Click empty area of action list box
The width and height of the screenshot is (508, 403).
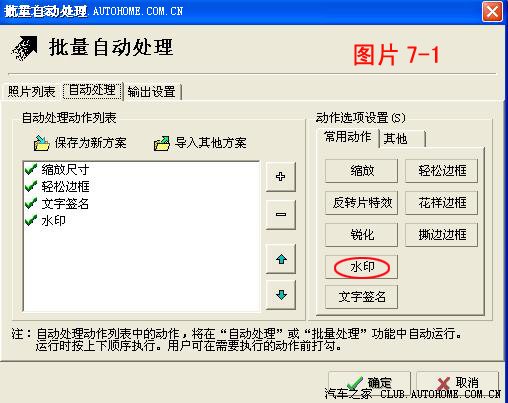point(142,270)
